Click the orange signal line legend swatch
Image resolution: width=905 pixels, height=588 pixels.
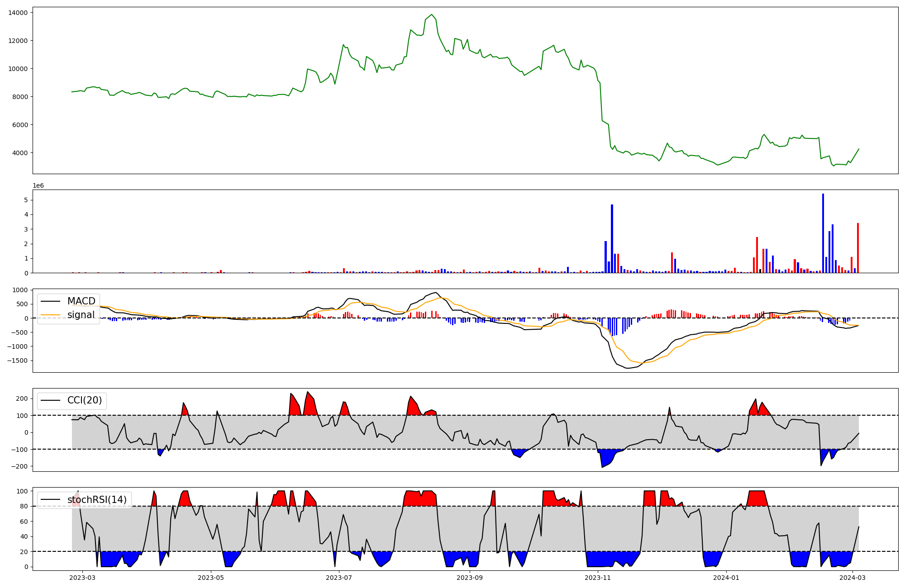[51, 315]
